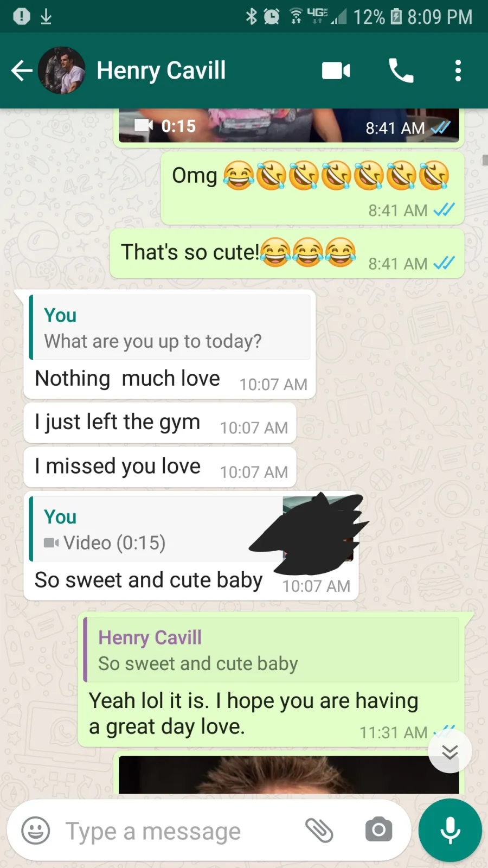
Task: Start a video call with Henry Cavill
Action: pyautogui.click(x=336, y=71)
